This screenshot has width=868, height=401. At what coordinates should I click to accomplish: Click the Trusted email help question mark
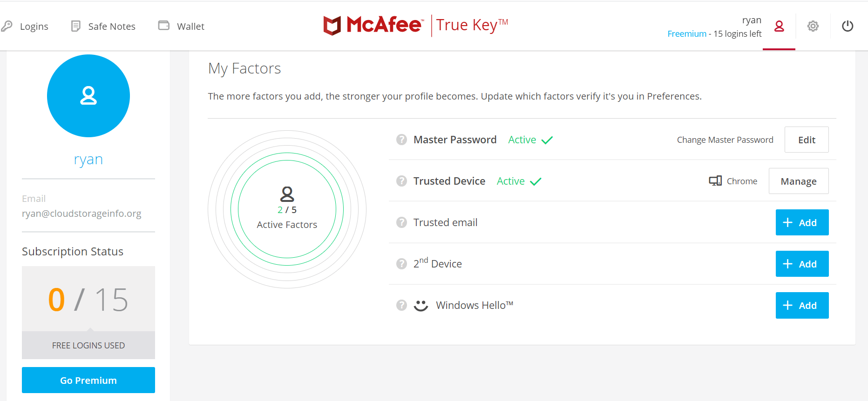(401, 222)
